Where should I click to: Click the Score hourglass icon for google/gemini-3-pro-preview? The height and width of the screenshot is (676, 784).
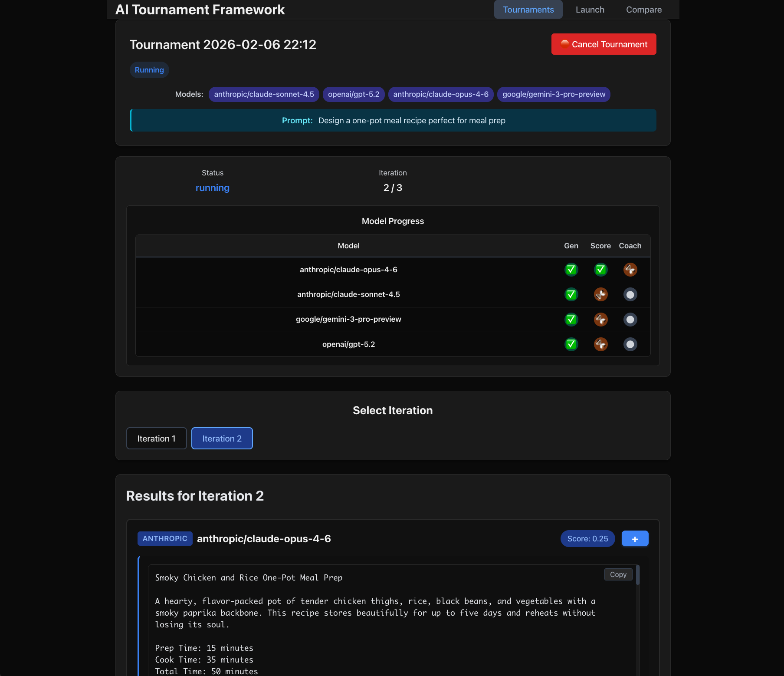pos(600,319)
